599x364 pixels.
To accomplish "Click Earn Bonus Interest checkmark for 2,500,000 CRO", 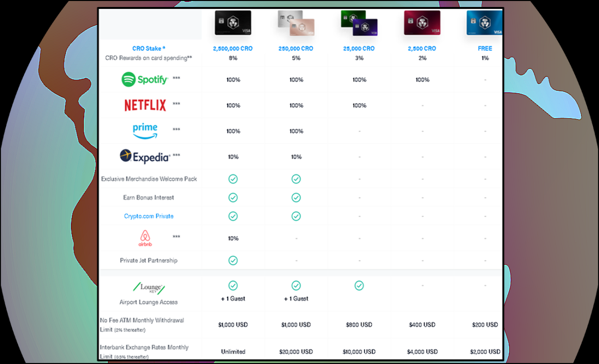I will (x=233, y=197).
